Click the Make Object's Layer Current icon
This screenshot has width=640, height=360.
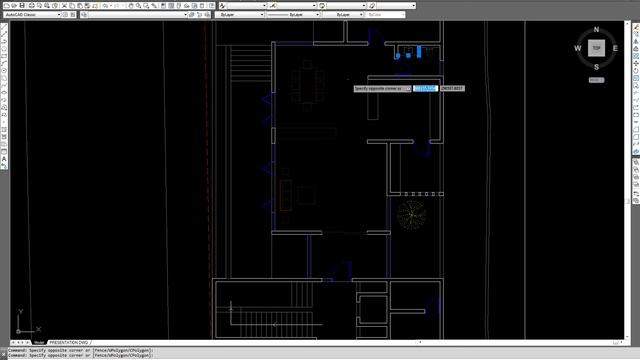coord(191,15)
